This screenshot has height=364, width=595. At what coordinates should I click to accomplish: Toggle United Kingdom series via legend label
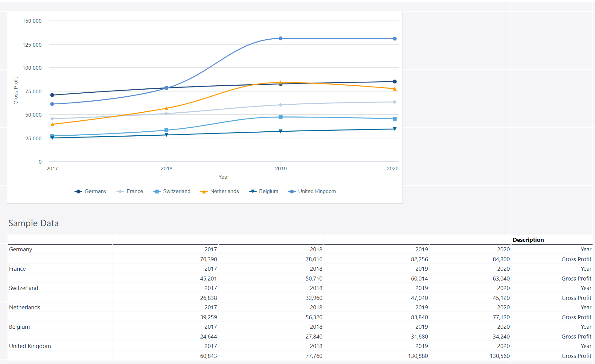tap(317, 192)
